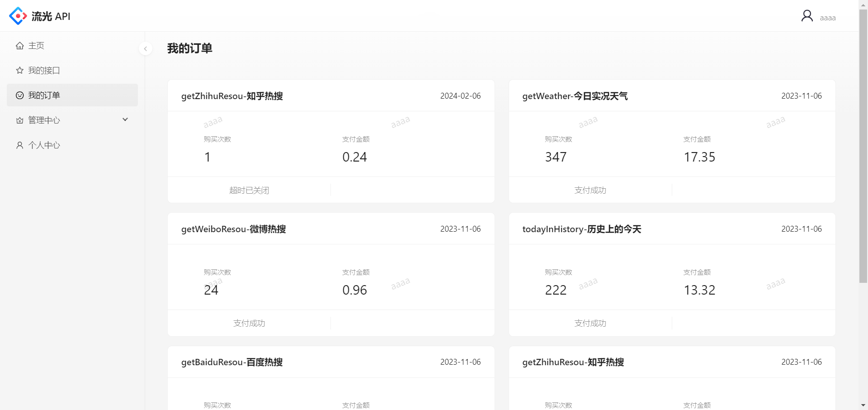Expand the 管理中心 submenu chevron
Viewport: 868px width, 410px height.
click(x=125, y=119)
